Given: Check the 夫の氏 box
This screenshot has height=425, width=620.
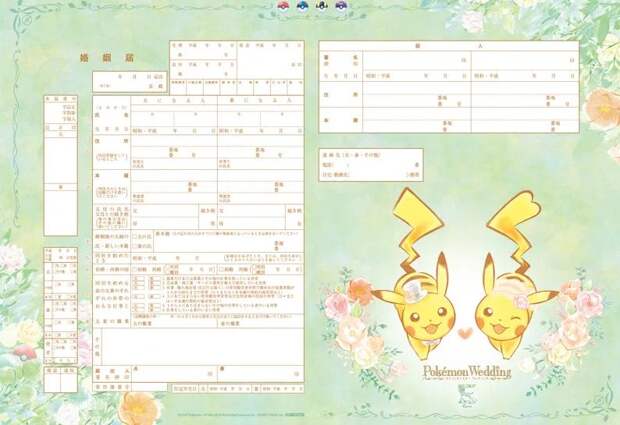Looking at the screenshot, I should coord(135,238).
